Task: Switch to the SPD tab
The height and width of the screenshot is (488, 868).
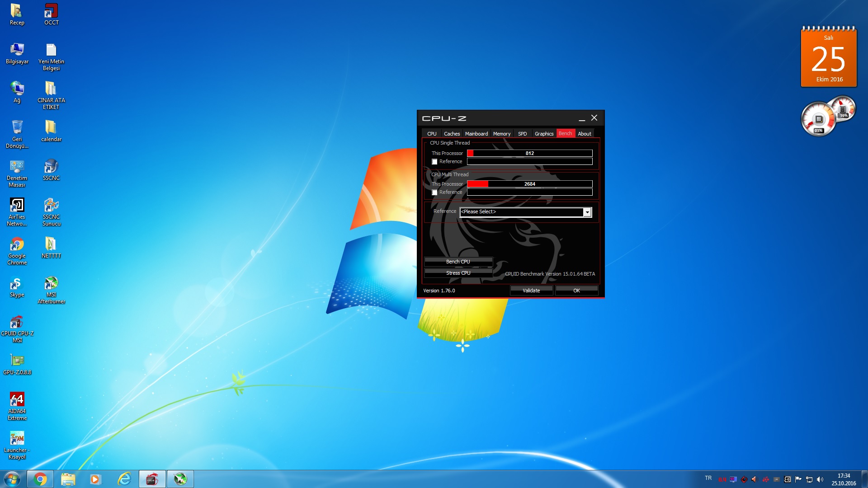Action: [x=522, y=134]
